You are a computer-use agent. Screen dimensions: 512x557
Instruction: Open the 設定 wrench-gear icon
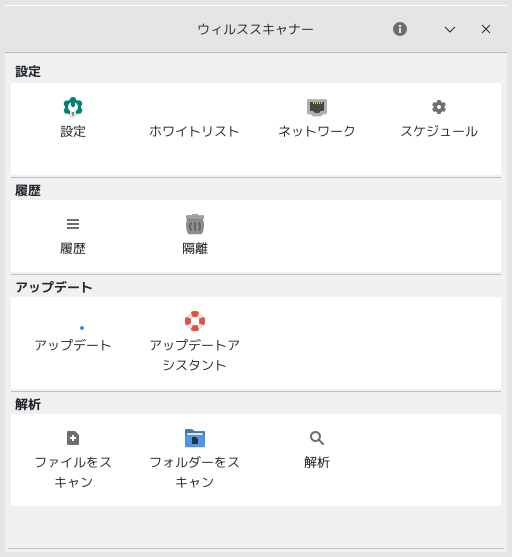73,107
